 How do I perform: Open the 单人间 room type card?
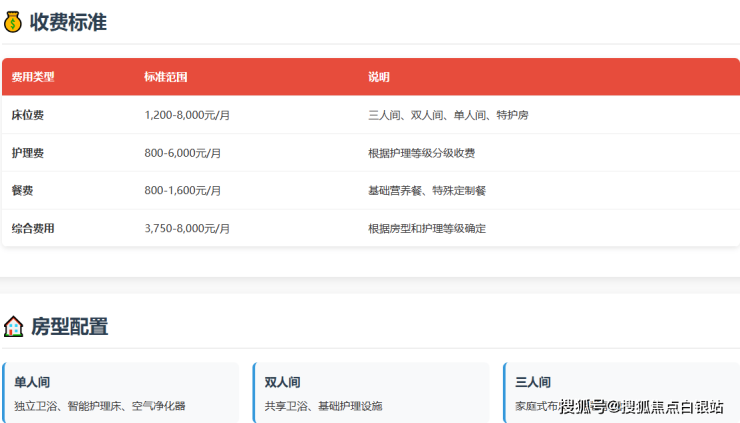coord(121,392)
